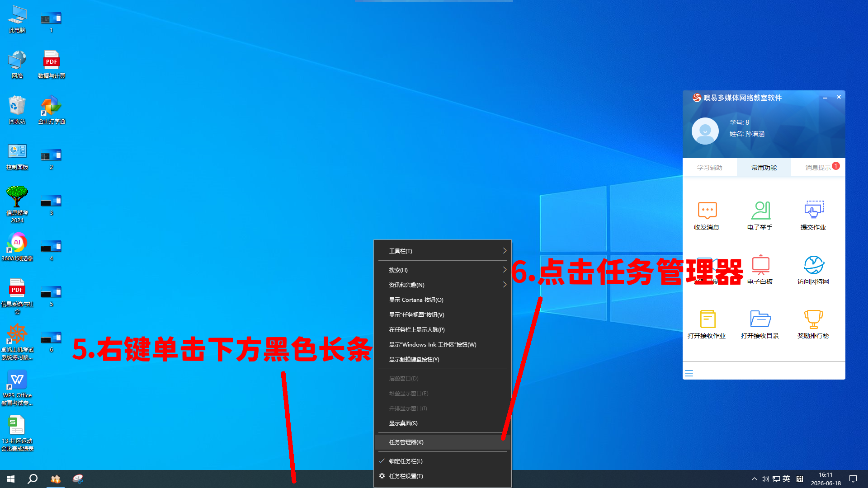Open 奖励排行榜 trophy ranking icon

coord(814,319)
